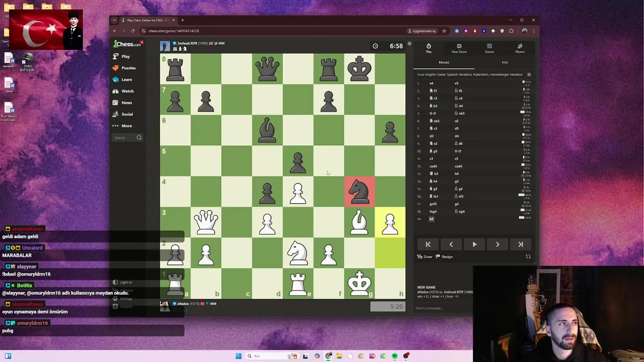The width and height of the screenshot is (644, 362).
Task: Select move fxg4 in move list
Action: [433, 212]
